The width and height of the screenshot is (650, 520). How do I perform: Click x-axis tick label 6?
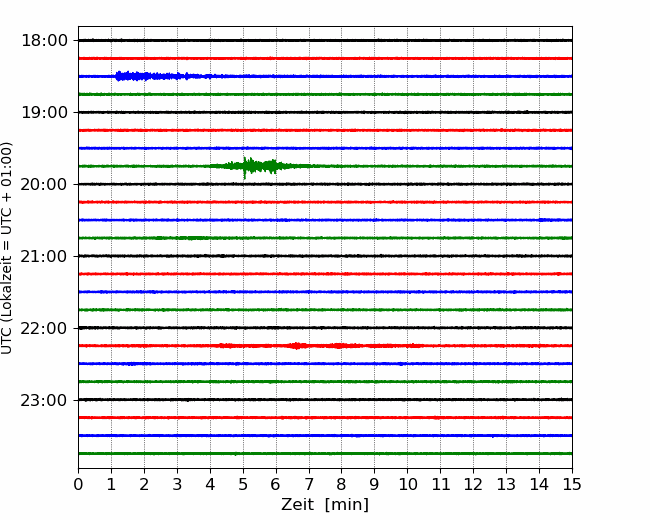[x=276, y=484]
